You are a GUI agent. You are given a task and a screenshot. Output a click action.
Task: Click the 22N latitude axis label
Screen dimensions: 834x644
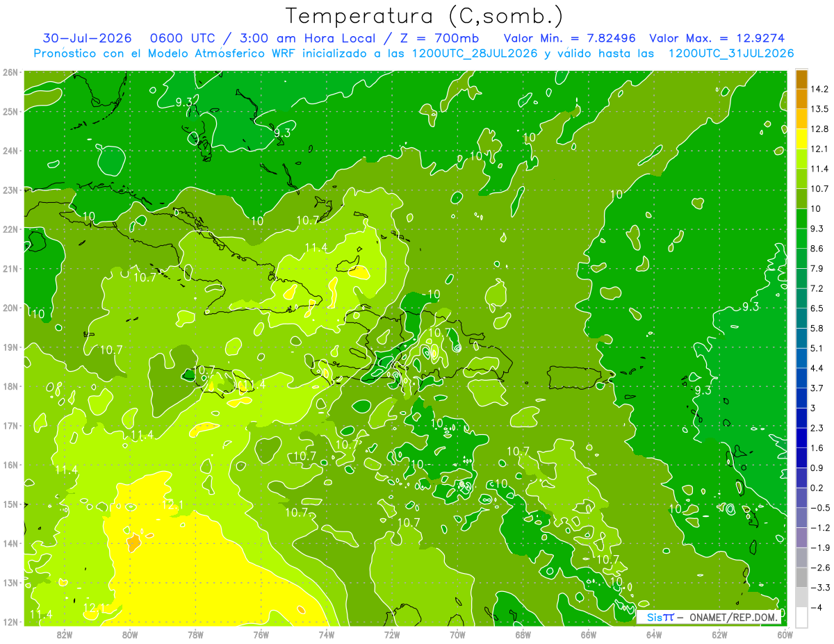click(x=10, y=229)
